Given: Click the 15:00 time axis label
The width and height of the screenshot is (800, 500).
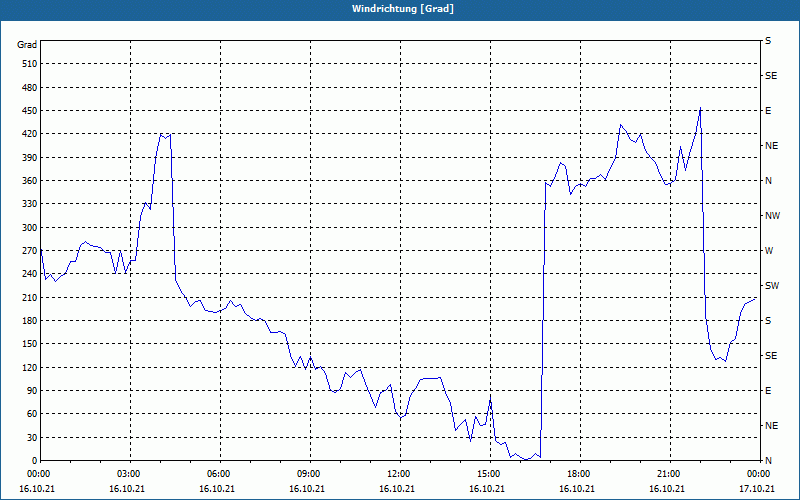Looking at the screenshot, I should point(489,473).
